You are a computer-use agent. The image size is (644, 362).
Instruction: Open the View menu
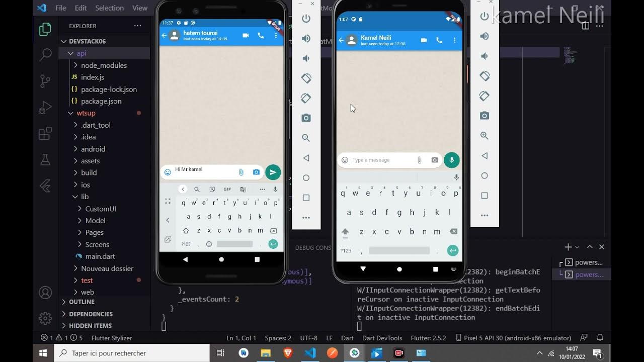pyautogui.click(x=140, y=8)
